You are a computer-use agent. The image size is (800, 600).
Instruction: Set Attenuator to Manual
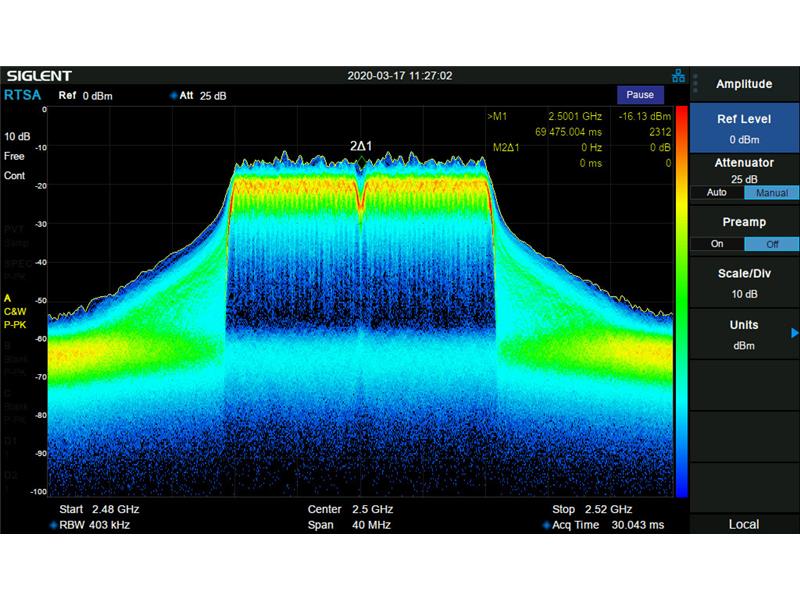[x=771, y=192]
